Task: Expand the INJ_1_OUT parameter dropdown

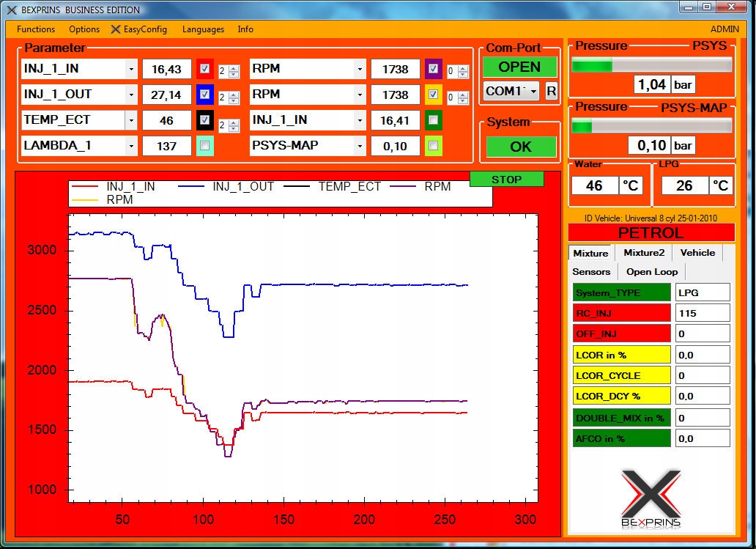Action: [131, 95]
